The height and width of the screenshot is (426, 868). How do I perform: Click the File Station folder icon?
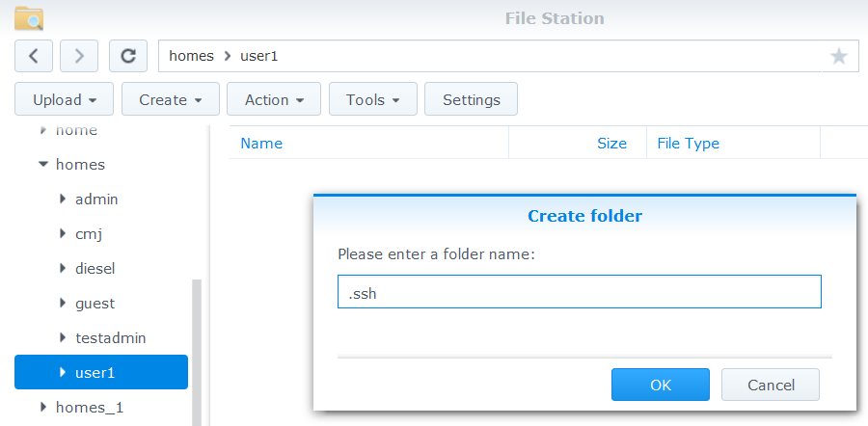(x=29, y=18)
